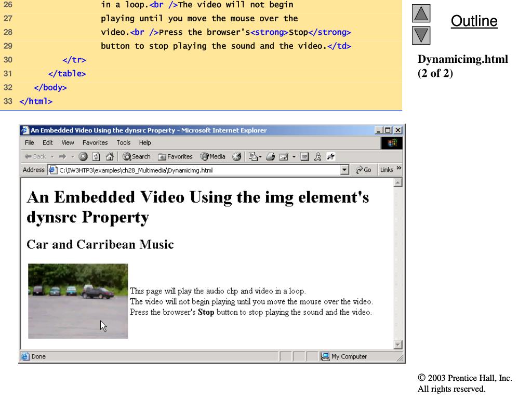The height and width of the screenshot is (399, 532).
Task: Open the Forward history dropdown arrow
Action: (73, 157)
